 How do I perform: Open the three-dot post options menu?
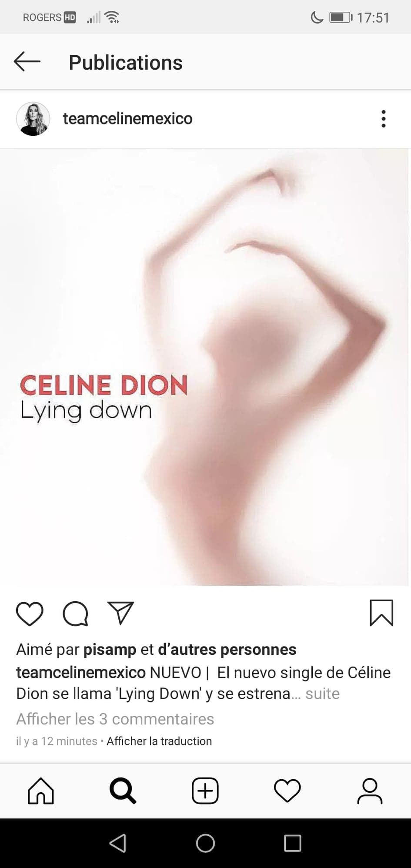coord(383,119)
